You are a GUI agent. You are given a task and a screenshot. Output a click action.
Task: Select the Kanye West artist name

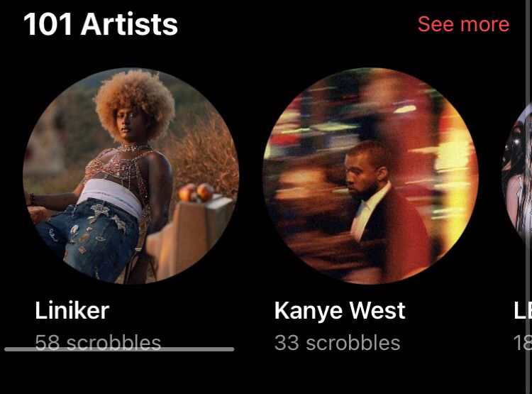coord(340,311)
